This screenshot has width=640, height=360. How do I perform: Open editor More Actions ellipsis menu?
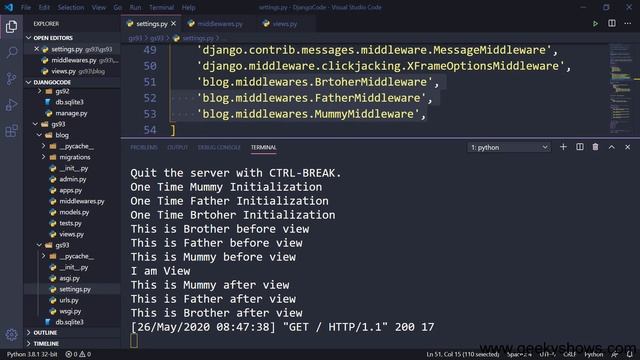[x=627, y=24]
